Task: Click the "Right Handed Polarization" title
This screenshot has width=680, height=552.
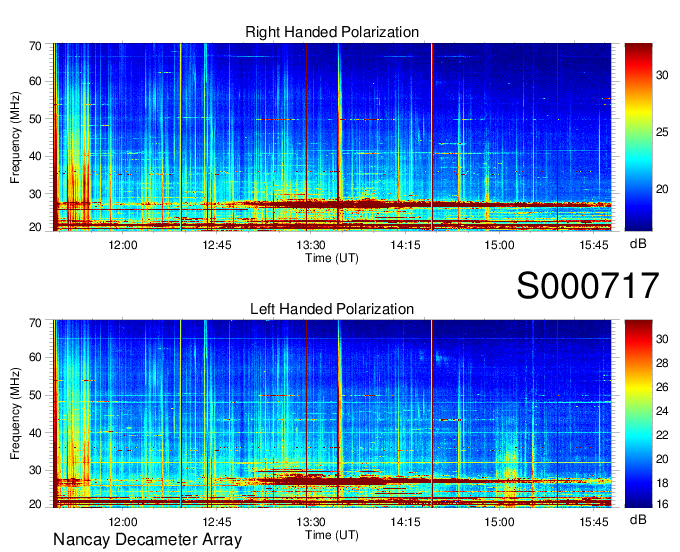Action: point(332,32)
